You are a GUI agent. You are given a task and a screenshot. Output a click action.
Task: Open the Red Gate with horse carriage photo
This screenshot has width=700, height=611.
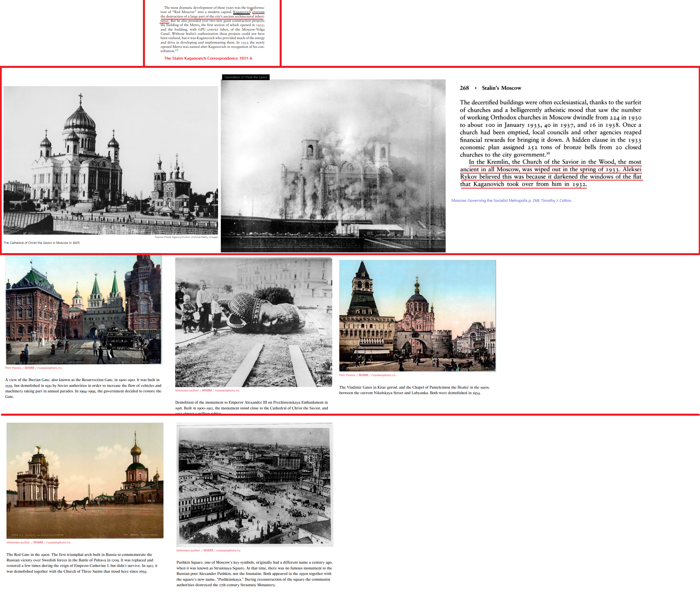click(x=85, y=481)
